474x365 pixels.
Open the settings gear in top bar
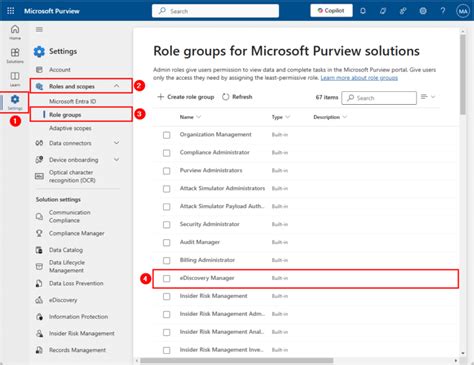point(423,11)
